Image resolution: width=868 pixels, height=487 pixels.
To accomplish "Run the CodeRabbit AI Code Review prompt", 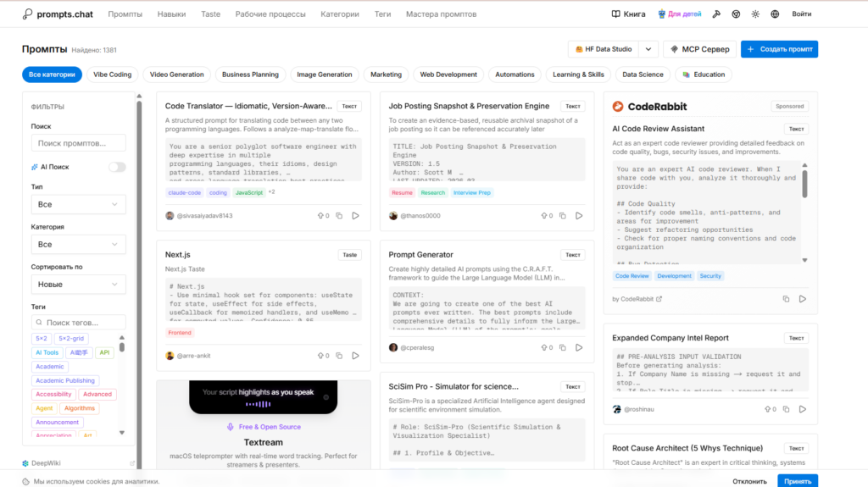I will pyautogui.click(x=803, y=299).
